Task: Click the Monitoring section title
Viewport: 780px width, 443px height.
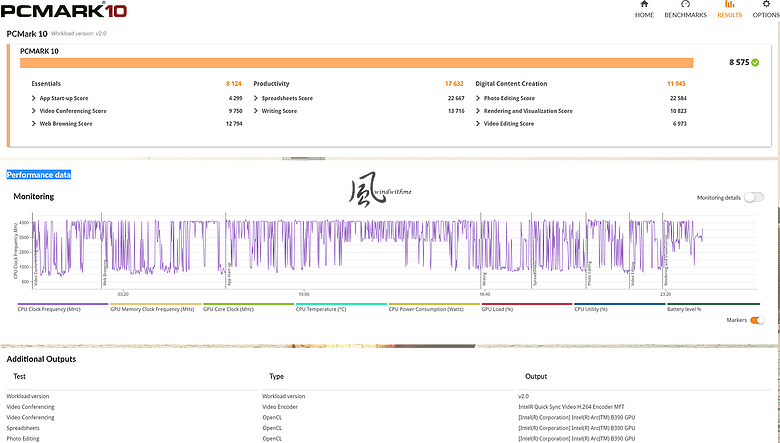Action: [33, 196]
